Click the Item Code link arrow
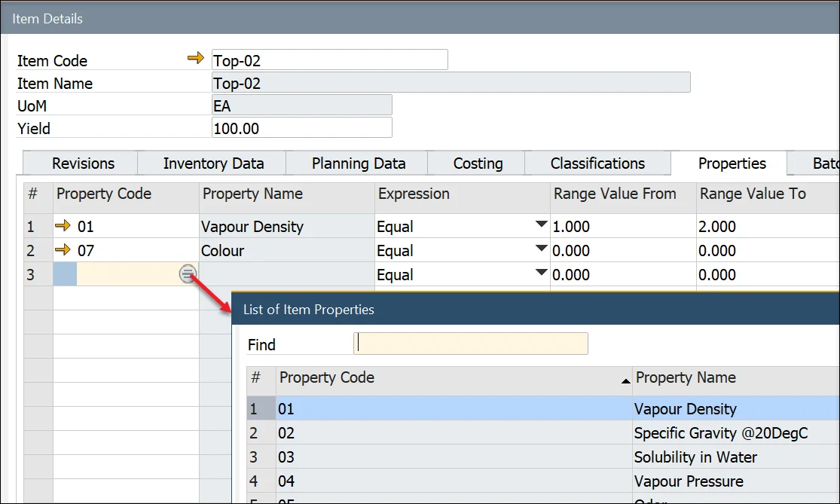The height and width of the screenshot is (504, 840). (196, 59)
